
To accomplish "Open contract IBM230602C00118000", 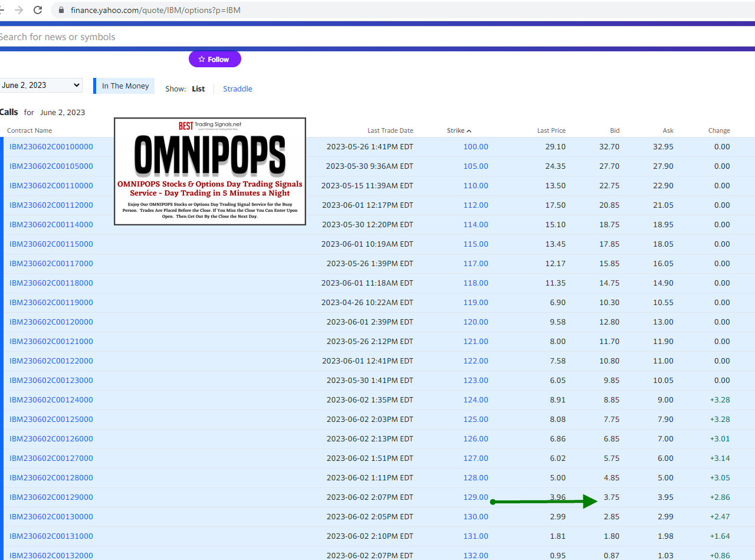I will 51,283.
